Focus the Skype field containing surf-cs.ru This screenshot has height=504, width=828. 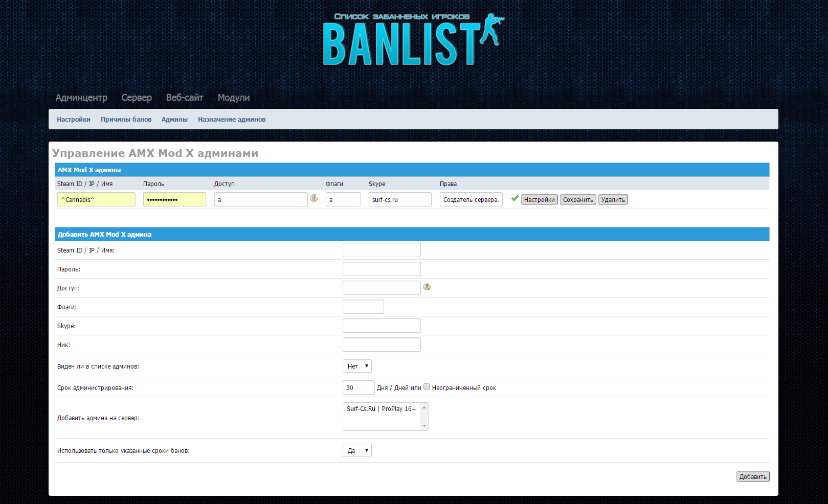pos(400,199)
